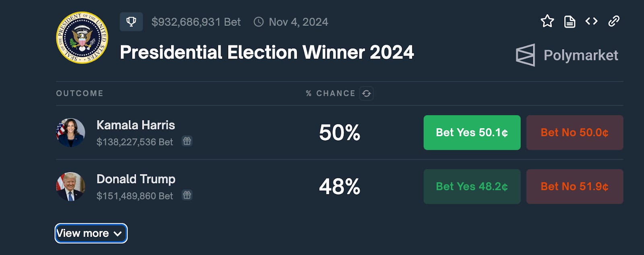
Task: Click the Kamala Harris profile photo
Action: 70,133
